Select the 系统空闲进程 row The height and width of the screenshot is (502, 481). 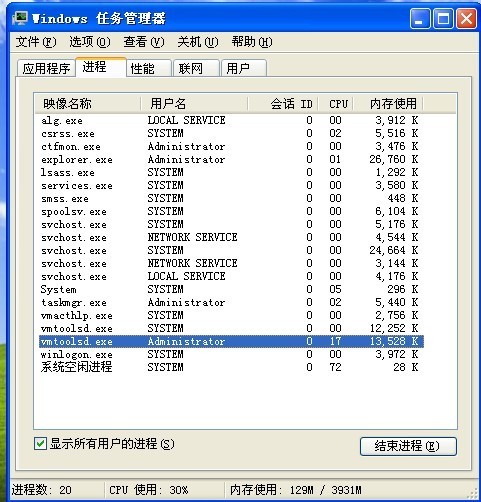coord(231,367)
